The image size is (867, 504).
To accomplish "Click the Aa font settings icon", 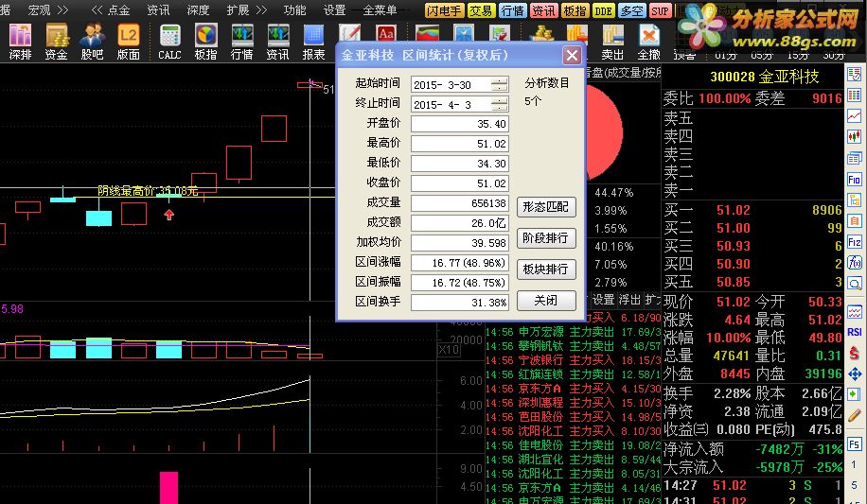I will 386,33.
